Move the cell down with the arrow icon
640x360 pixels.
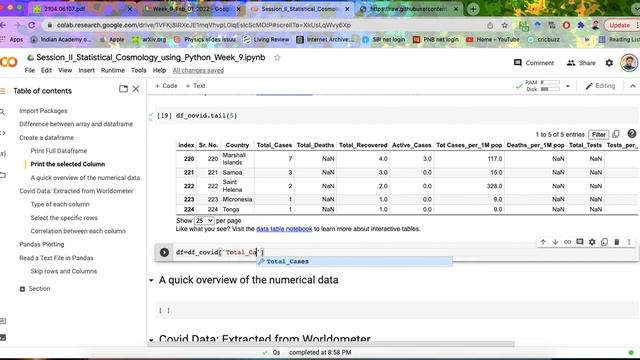click(555, 242)
